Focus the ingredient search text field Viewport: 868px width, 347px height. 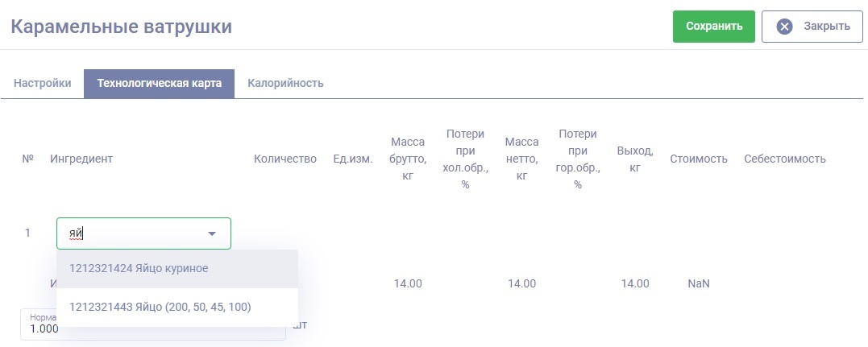[129, 233]
